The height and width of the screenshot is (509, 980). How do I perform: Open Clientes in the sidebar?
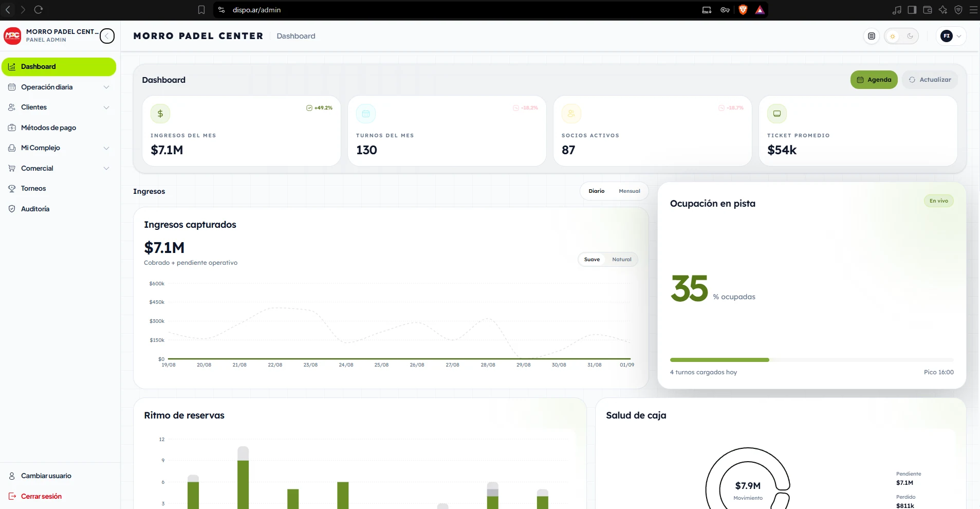coord(59,107)
